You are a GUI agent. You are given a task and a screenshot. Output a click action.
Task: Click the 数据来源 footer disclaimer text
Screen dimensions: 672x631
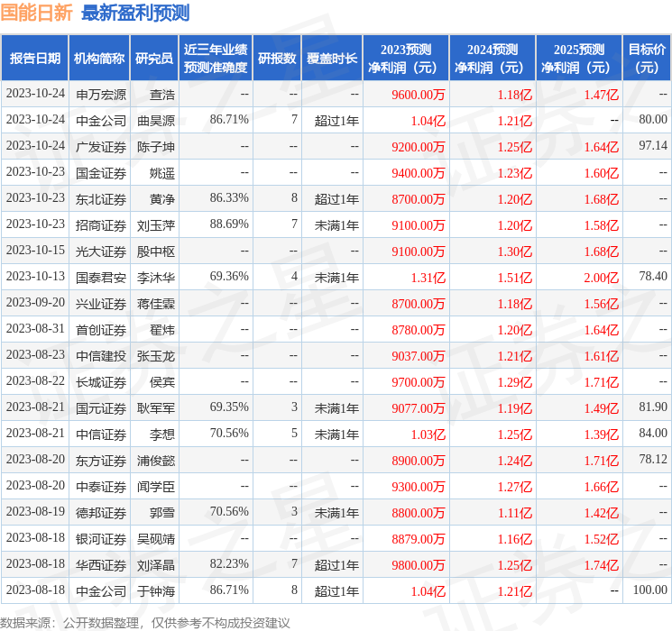point(145,622)
